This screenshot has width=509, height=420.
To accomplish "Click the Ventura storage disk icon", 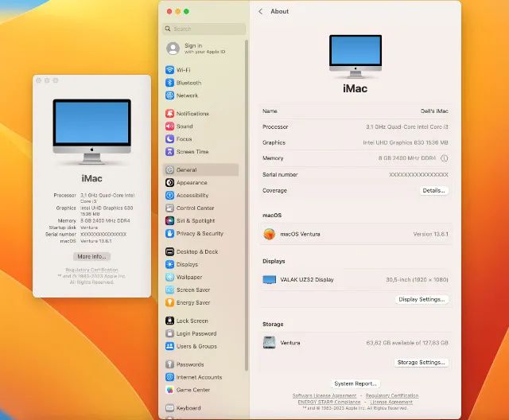I will [269, 342].
